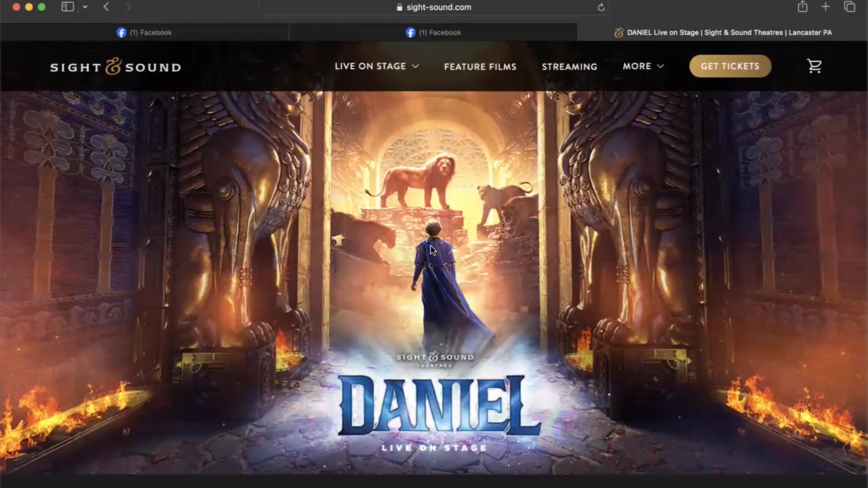Add a new tab with the plus icon
This screenshot has width=868, height=488.
[825, 7]
